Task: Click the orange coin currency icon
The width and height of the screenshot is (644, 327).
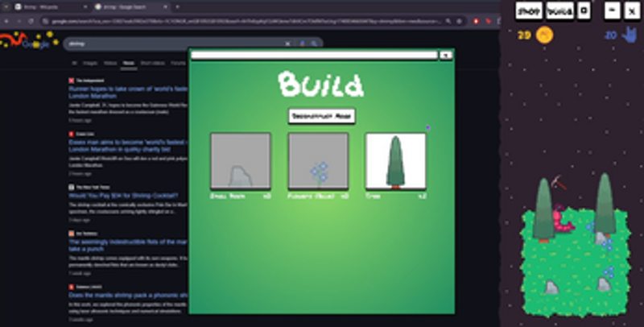Action: 545,35
